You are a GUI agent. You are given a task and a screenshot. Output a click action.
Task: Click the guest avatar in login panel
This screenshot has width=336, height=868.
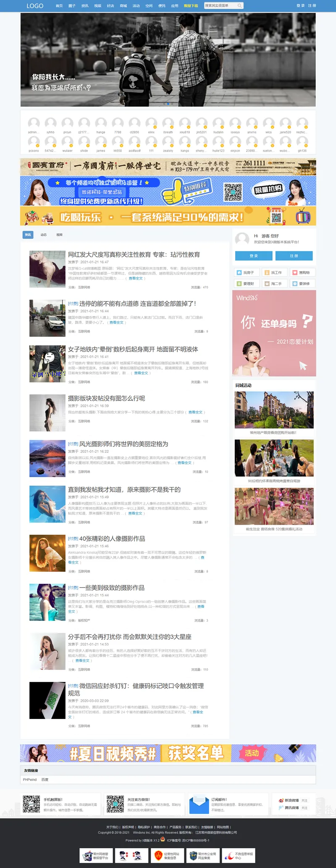click(242, 239)
